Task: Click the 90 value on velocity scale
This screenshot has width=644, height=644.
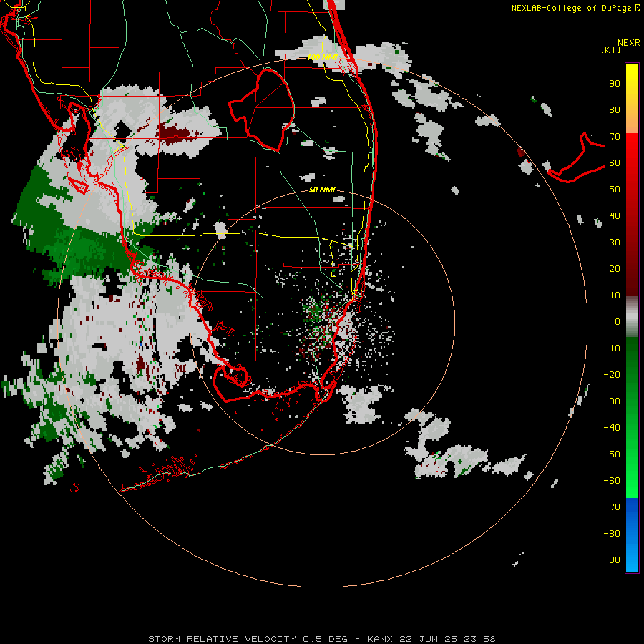Action: 615,84
